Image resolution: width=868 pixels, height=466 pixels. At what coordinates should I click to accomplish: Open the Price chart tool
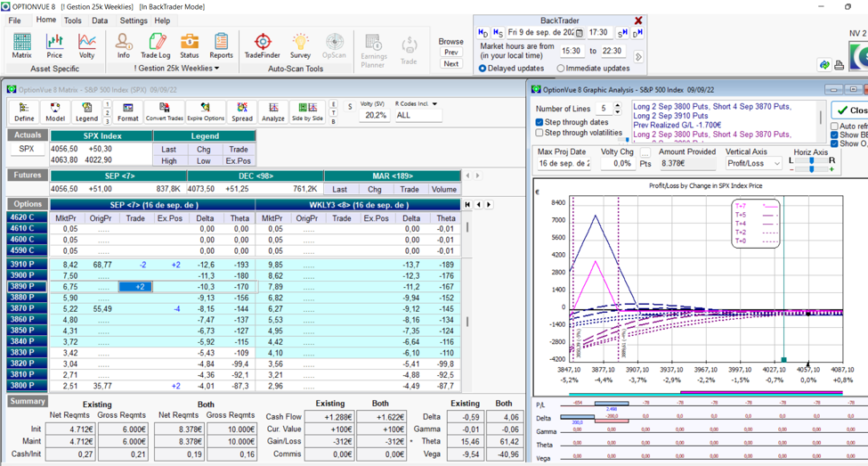54,45
